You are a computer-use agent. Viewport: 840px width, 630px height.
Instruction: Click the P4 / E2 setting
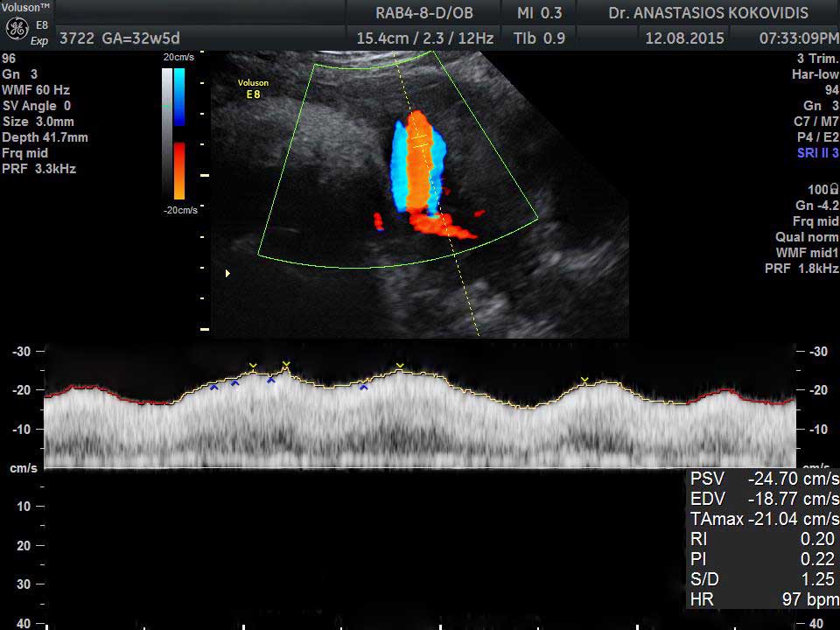[817, 137]
